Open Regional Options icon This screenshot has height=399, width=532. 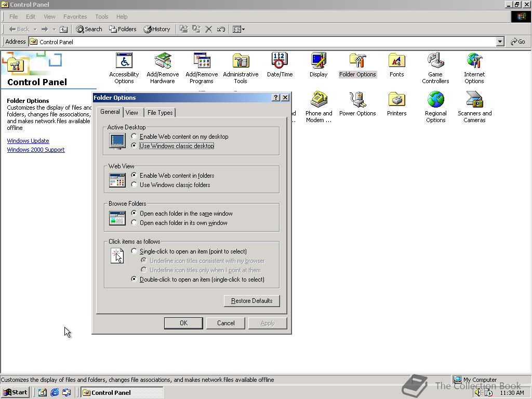tap(436, 107)
